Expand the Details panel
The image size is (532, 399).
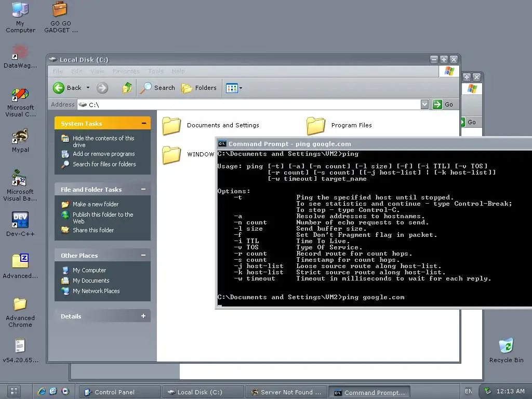[143, 316]
